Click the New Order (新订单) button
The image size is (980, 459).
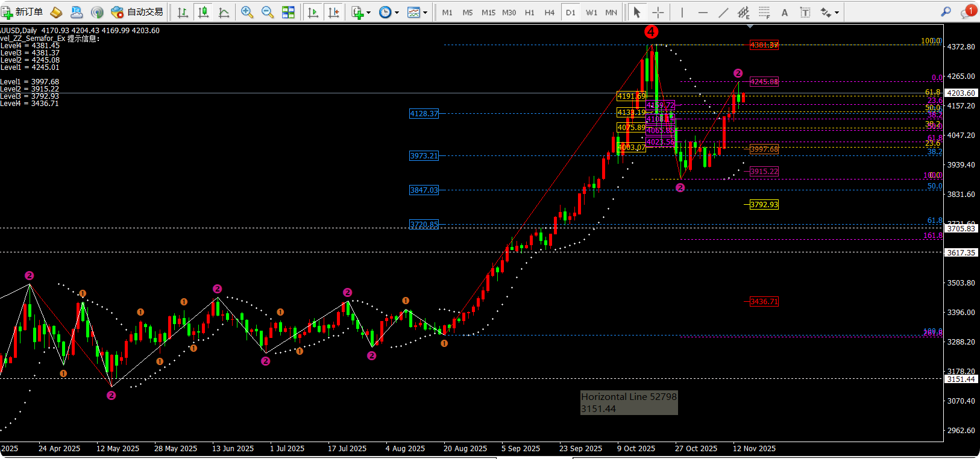click(x=22, y=12)
